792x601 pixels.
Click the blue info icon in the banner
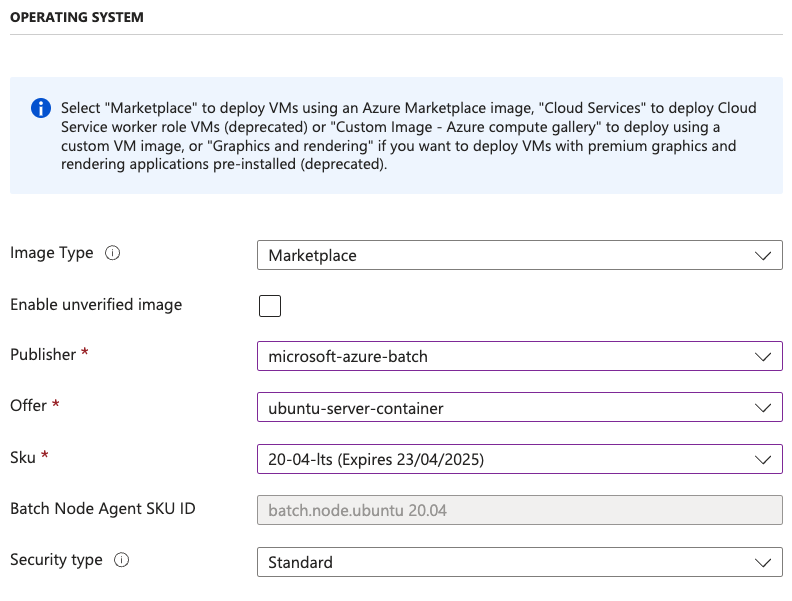(40, 108)
